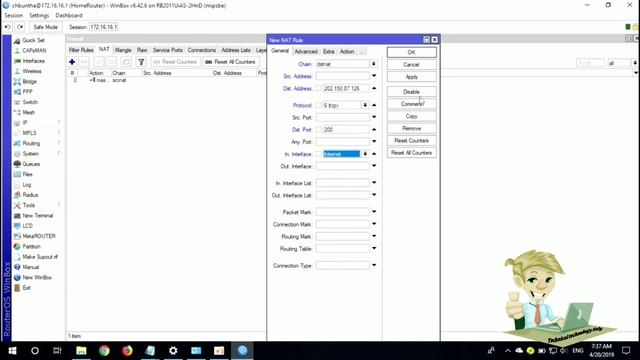Open MetaROUTER in the sidebar

38,236
